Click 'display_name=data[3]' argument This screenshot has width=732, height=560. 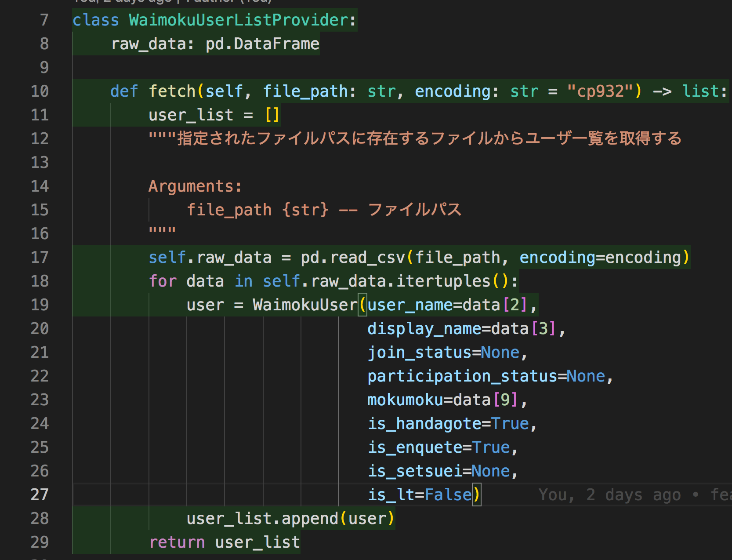point(462,329)
